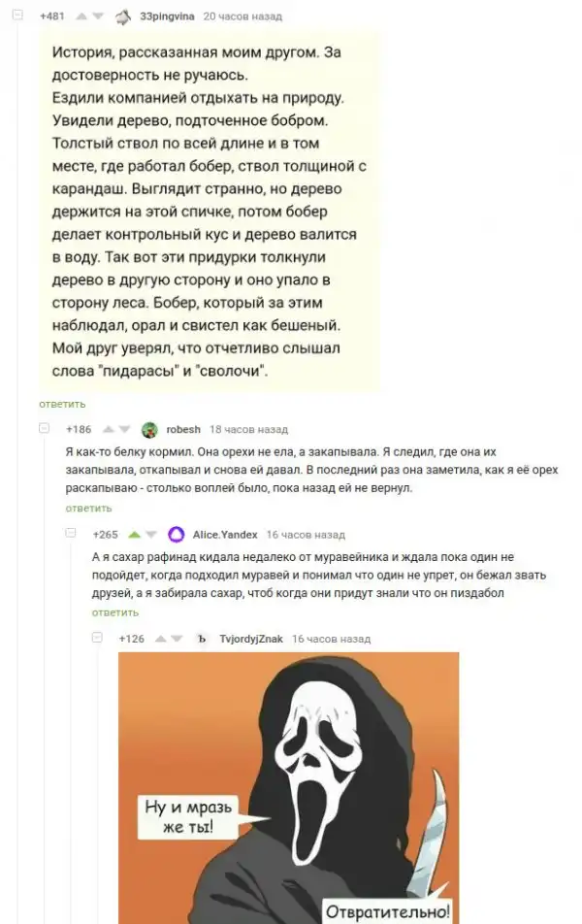The width and height of the screenshot is (582, 924).
Task: Open the Ghostface meme image
Action: pyautogui.click(x=289, y=788)
